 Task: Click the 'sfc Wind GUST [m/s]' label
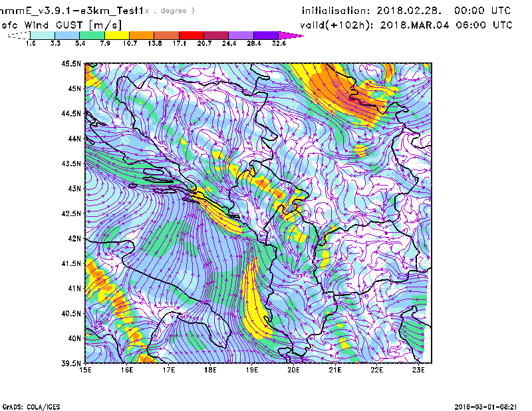click(61, 25)
